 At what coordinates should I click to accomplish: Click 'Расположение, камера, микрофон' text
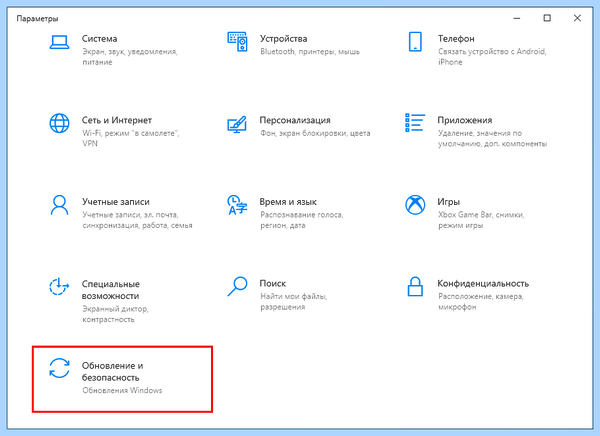[481, 302]
